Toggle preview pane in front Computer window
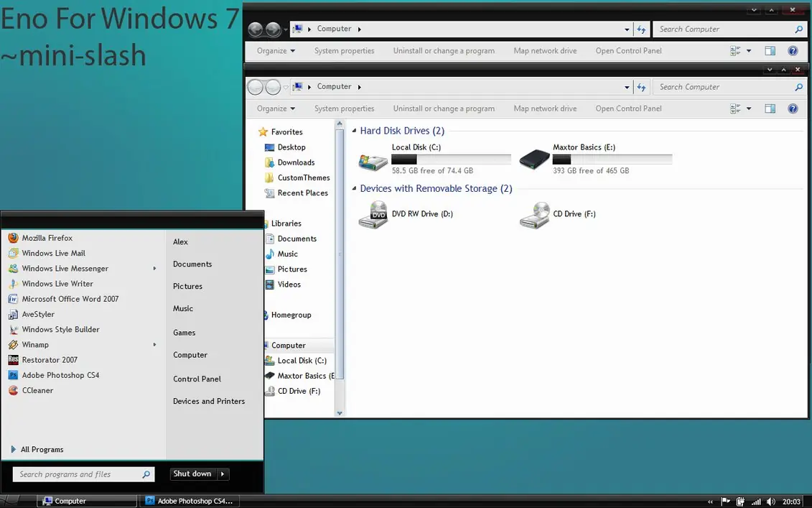Viewport: 812px width, 508px height. coord(770,108)
